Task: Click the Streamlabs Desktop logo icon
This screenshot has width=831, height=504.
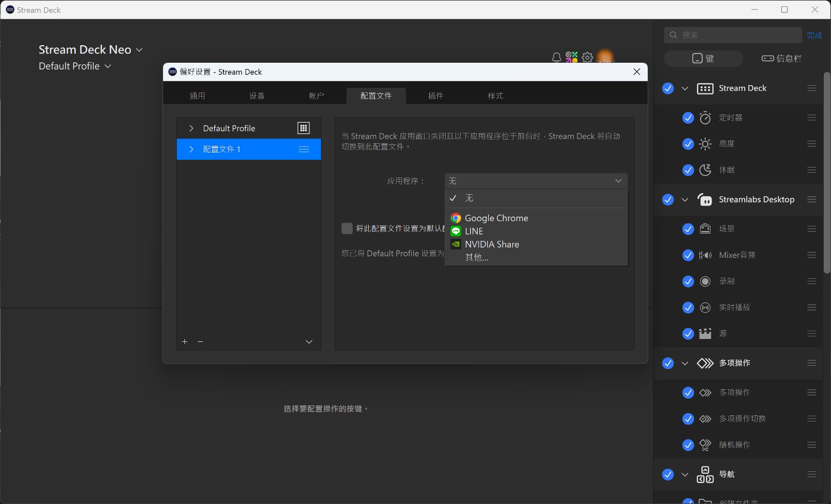Action: (705, 200)
